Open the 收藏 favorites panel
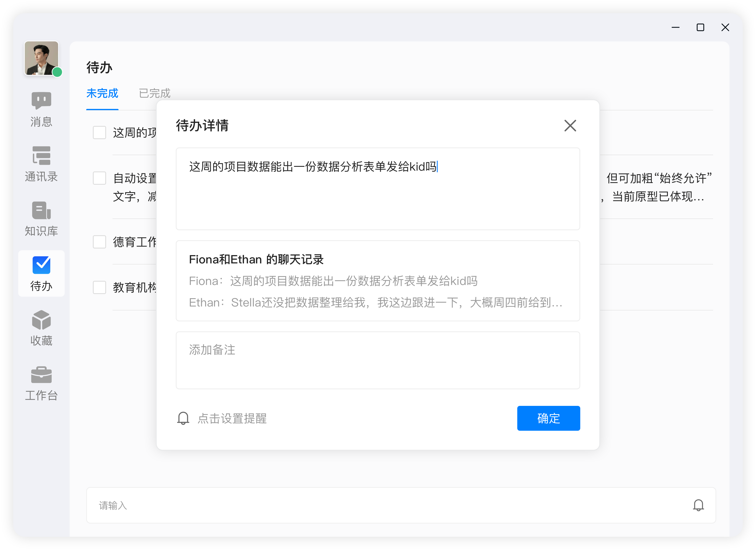756x550 pixels. pos(41,328)
